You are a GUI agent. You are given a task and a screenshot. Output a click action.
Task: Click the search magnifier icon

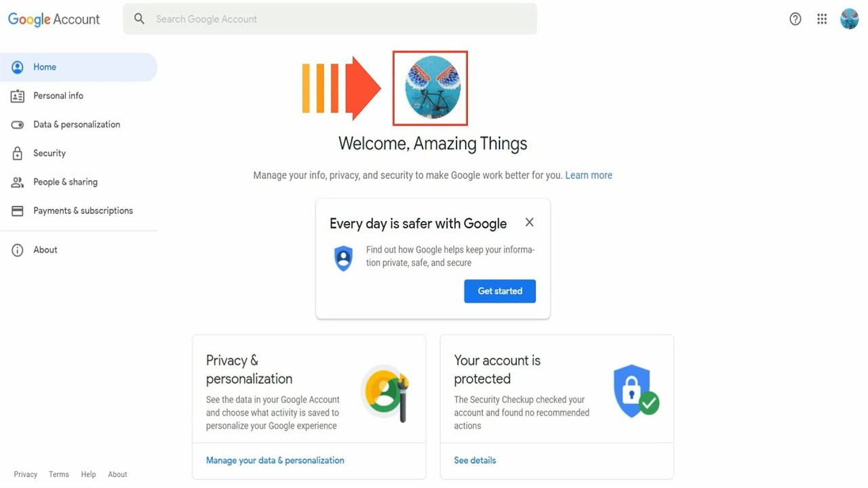139,19
